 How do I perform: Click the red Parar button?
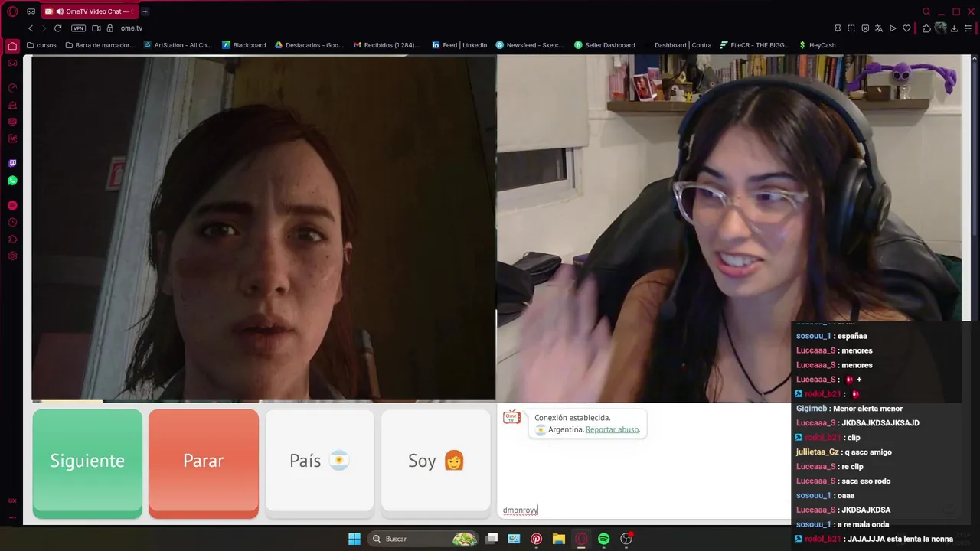[x=204, y=463]
